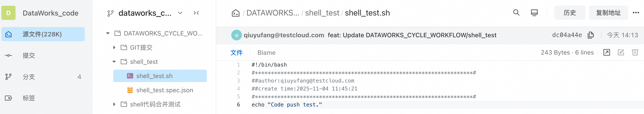This screenshot has height=114, width=644.
Task: Switch to the Blame tab
Action: [266, 53]
